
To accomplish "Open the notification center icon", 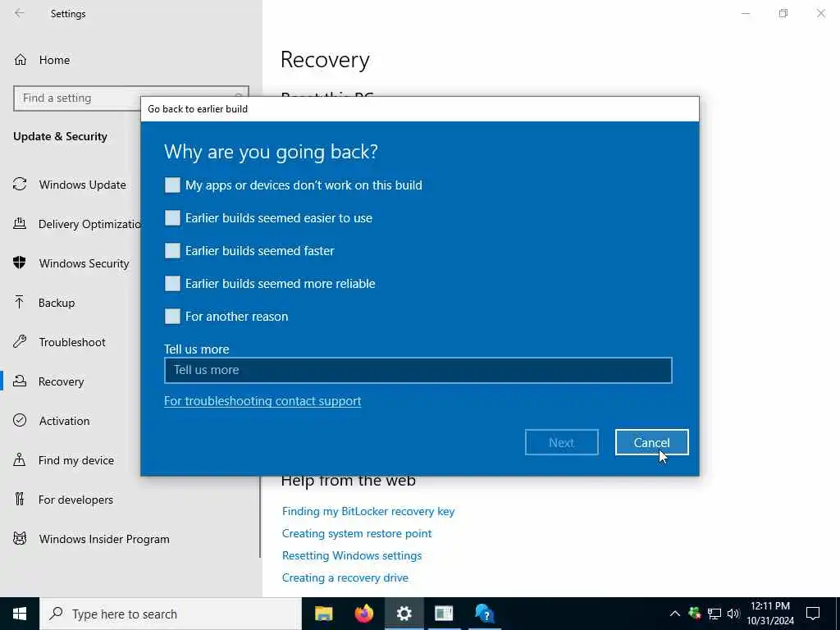I will 813,614.
